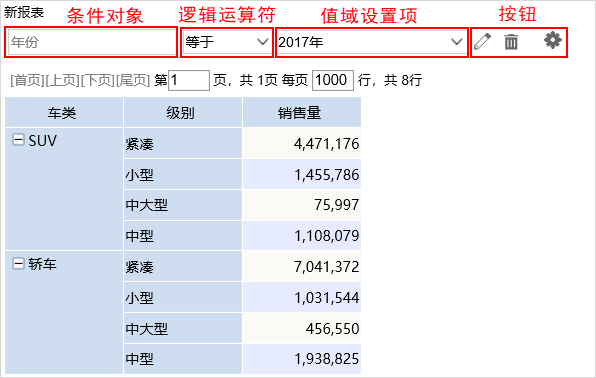Go to 上页 previous page link
Viewport: 596px width, 378px height.
(63, 80)
